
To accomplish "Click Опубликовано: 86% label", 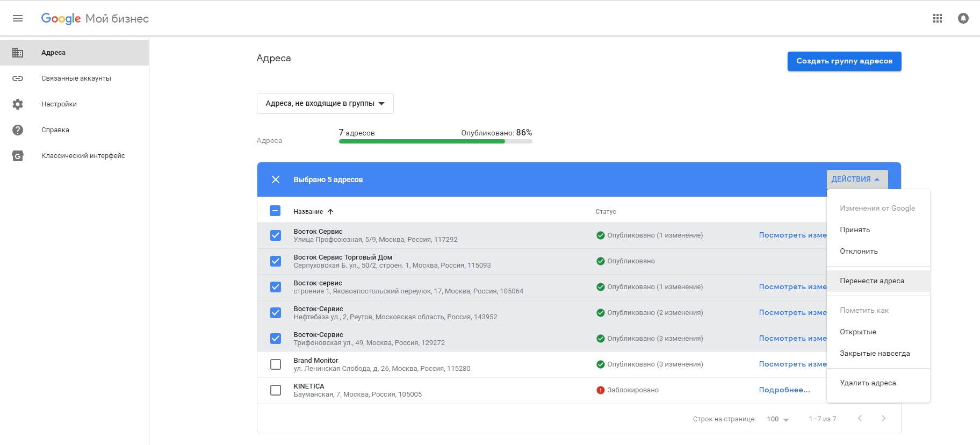I will pyautogui.click(x=496, y=133).
